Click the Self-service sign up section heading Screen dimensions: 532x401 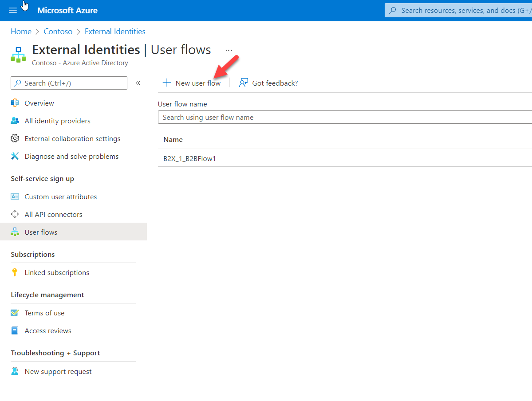pyautogui.click(x=43, y=179)
